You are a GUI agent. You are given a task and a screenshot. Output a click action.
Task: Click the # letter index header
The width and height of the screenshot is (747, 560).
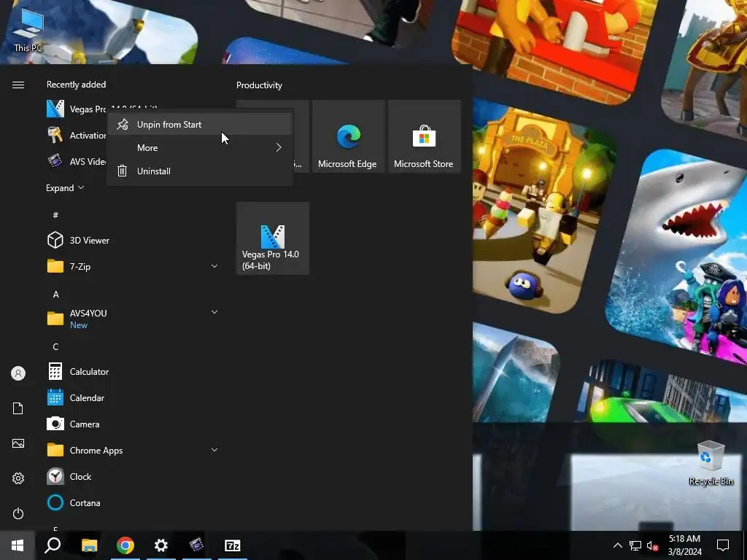point(55,215)
